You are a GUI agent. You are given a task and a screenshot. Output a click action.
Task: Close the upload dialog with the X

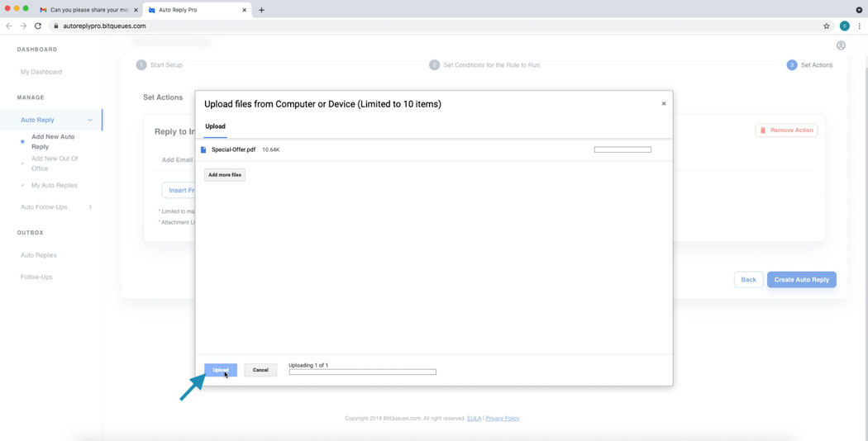664,103
